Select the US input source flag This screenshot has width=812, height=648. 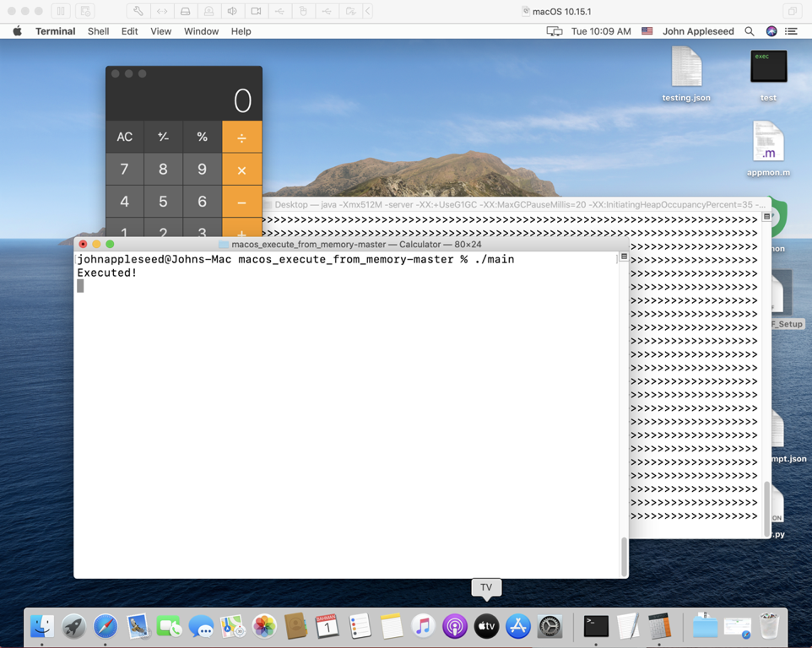647,31
